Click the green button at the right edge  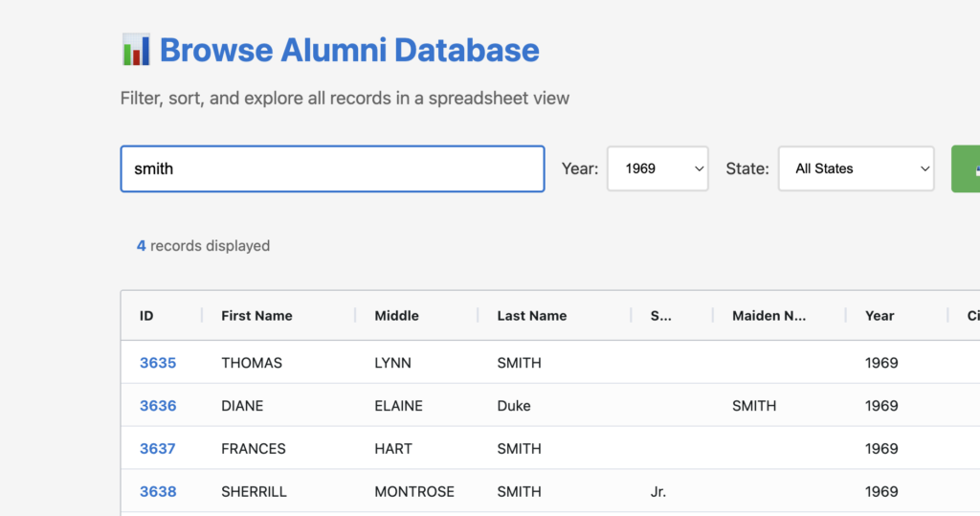(x=965, y=168)
